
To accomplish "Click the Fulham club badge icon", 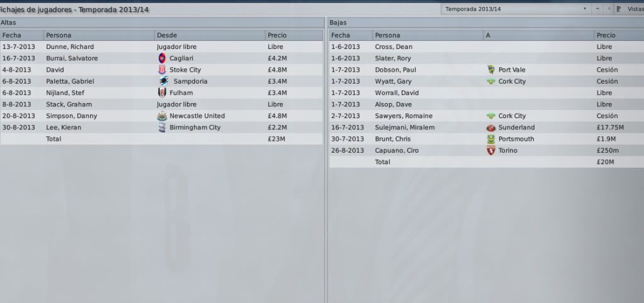I will pyautogui.click(x=162, y=92).
